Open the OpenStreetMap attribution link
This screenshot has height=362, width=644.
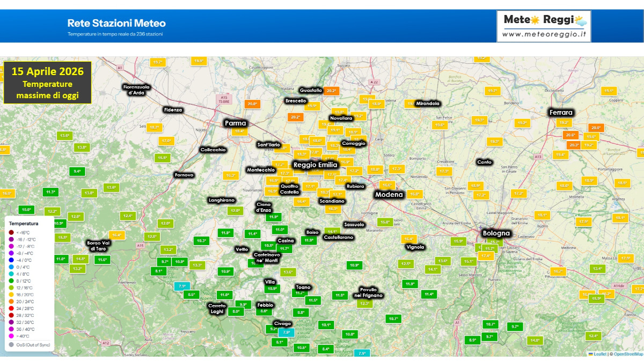coord(628,354)
